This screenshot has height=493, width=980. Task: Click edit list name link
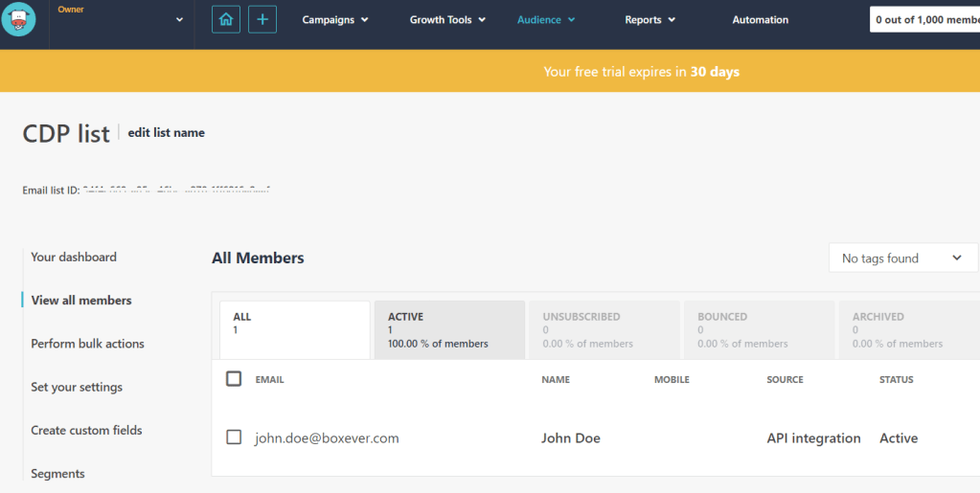pos(166,133)
